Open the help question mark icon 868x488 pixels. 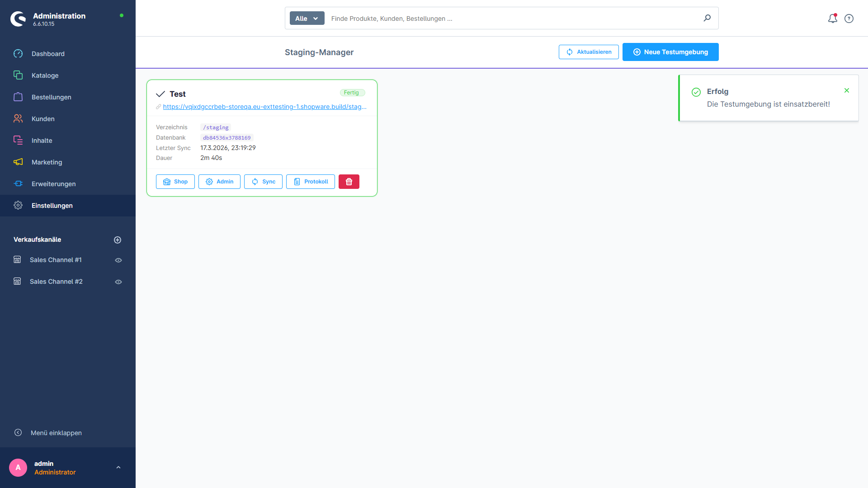[x=849, y=19]
